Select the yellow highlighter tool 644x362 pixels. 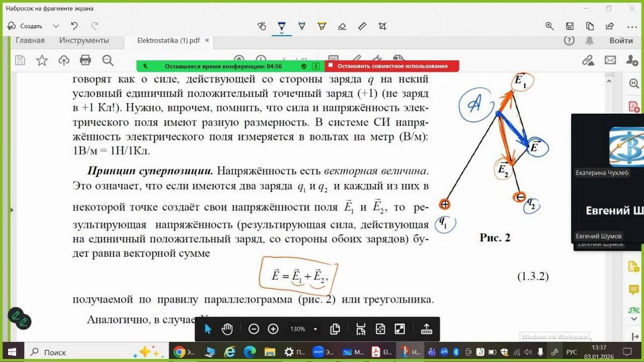point(322,26)
